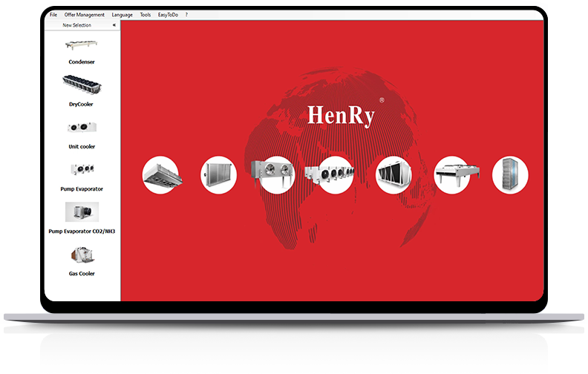Open the EasyToDo menu

168,15
